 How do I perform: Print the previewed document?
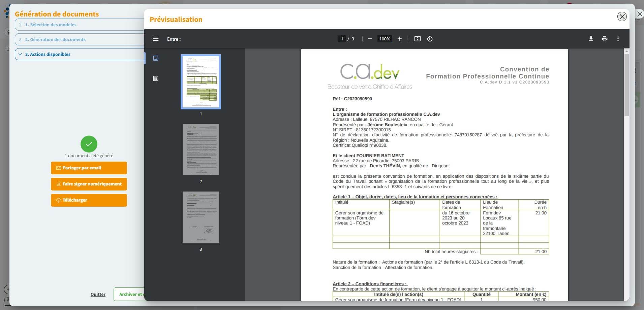605,39
